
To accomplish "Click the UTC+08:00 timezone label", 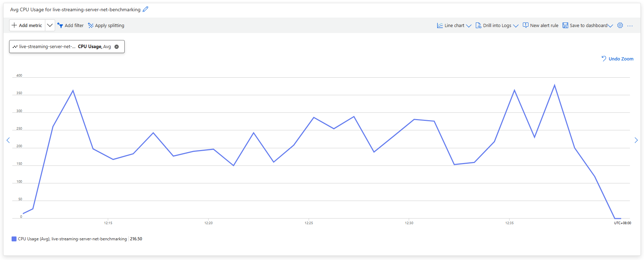I will [x=623, y=223].
